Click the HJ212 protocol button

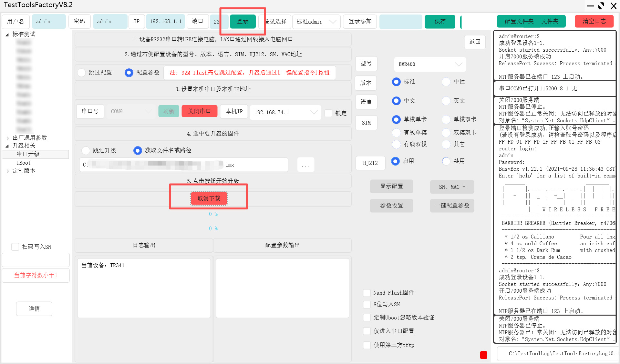tap(370, 163)
